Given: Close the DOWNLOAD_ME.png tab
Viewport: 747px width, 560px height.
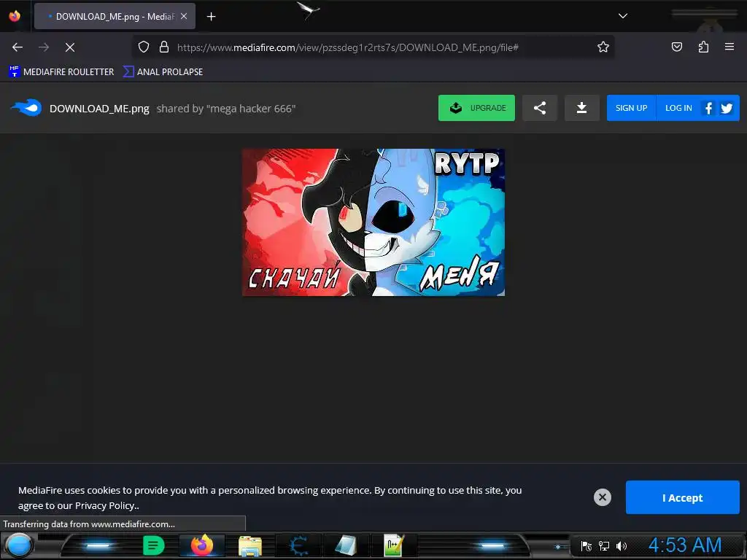Looking at the screenshot, I should point(184,16).
